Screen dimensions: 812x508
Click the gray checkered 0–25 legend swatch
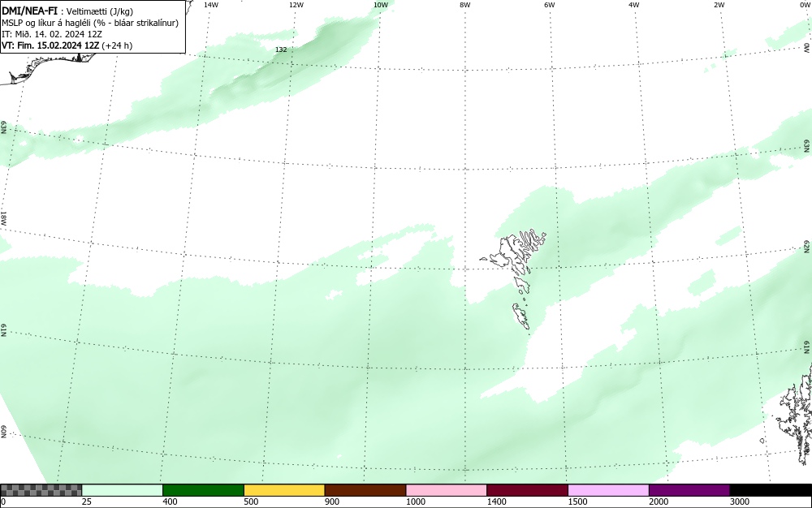click(x=41, y=490)
